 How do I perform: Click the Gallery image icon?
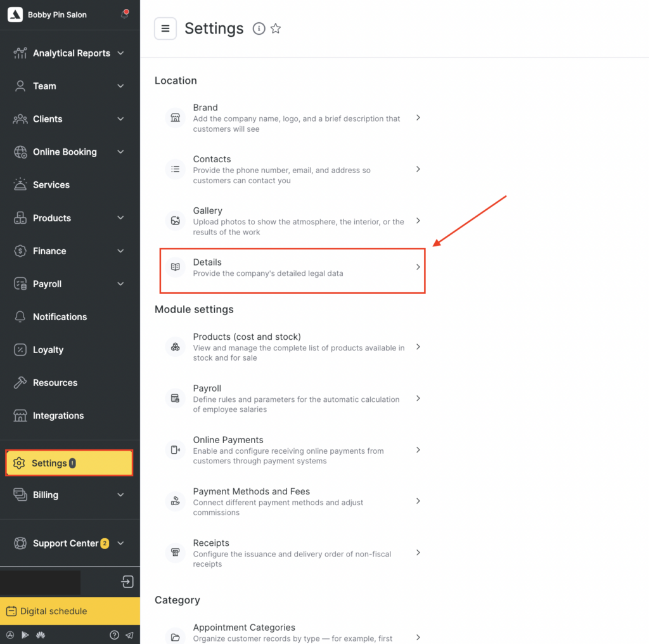(176, 221)
